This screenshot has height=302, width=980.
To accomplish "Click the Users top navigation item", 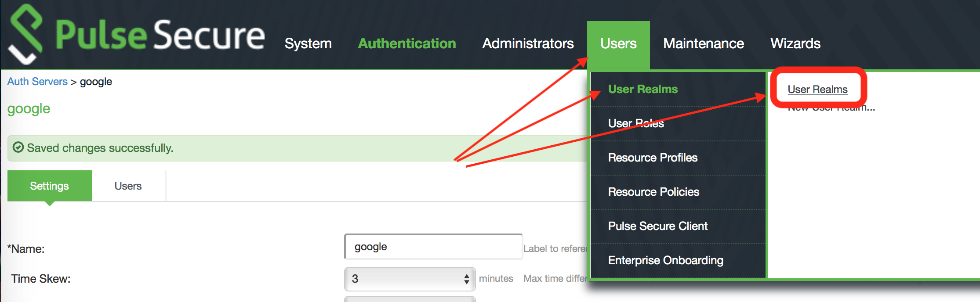I will 618,43.
